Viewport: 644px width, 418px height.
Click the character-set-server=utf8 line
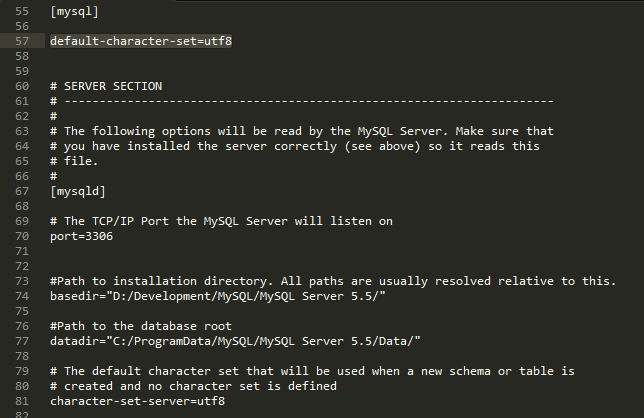(x=136, y=400)
